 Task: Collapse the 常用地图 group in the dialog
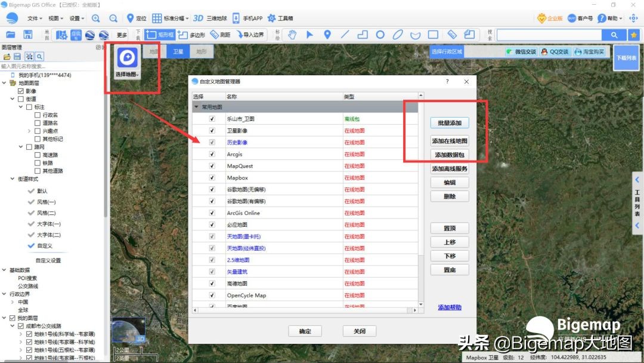196,106
